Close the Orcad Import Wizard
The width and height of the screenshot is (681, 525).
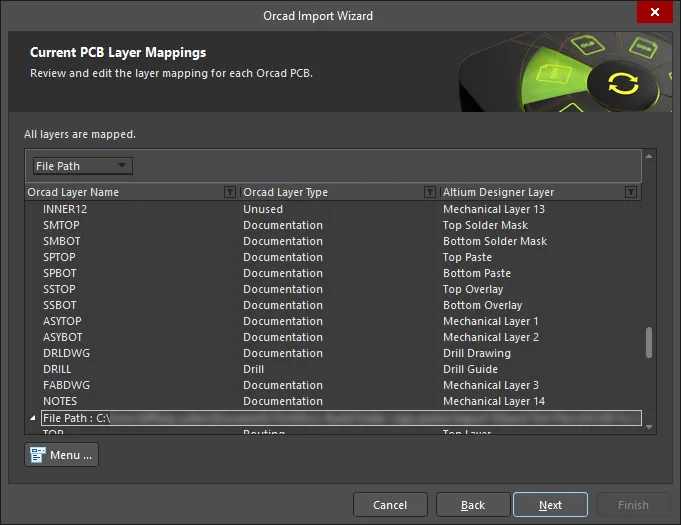point(655,12)
